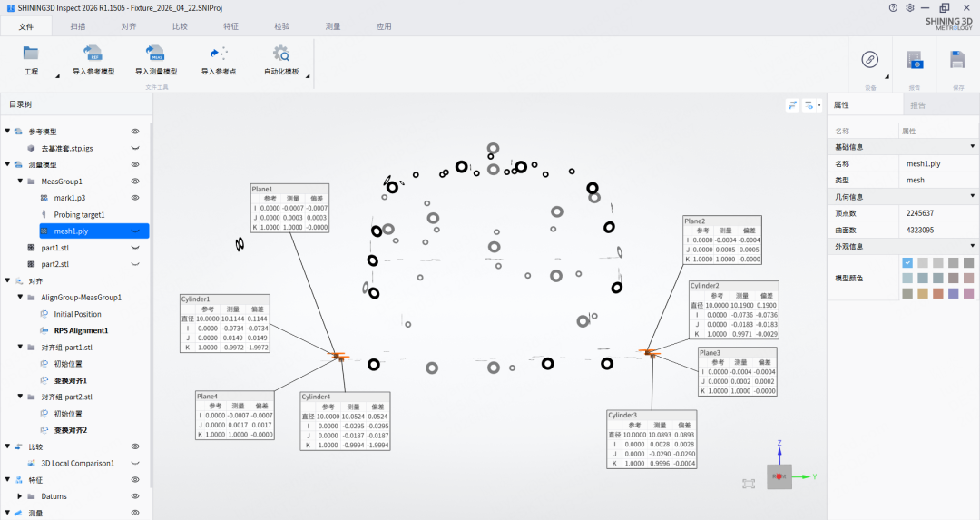Click 导入测量模型 import measured model icon
This screenshot has height=520, width=980.
[155, 53]
